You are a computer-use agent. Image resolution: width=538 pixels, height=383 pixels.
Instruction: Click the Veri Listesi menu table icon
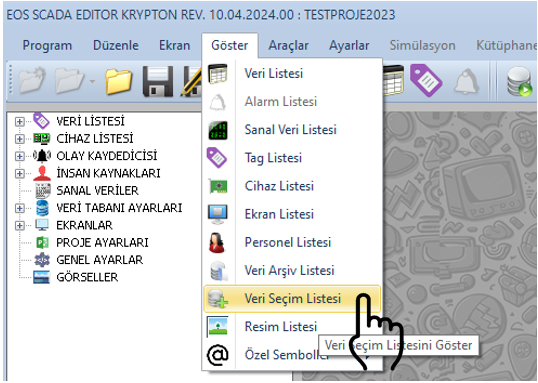(218, 73)
